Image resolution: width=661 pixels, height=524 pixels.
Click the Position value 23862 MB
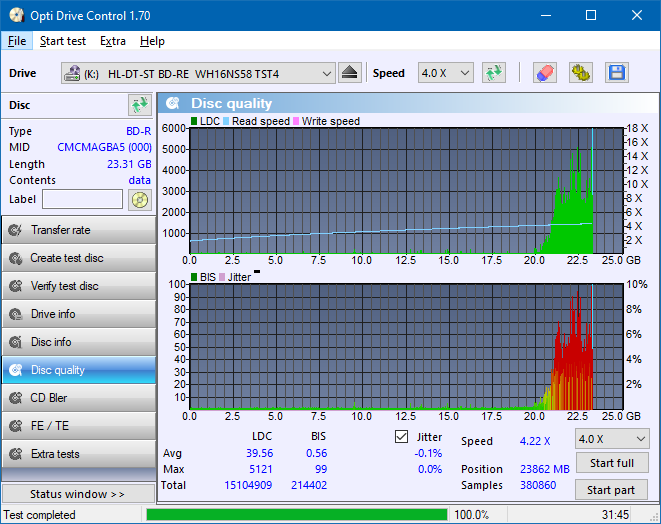tap(545, 469)
